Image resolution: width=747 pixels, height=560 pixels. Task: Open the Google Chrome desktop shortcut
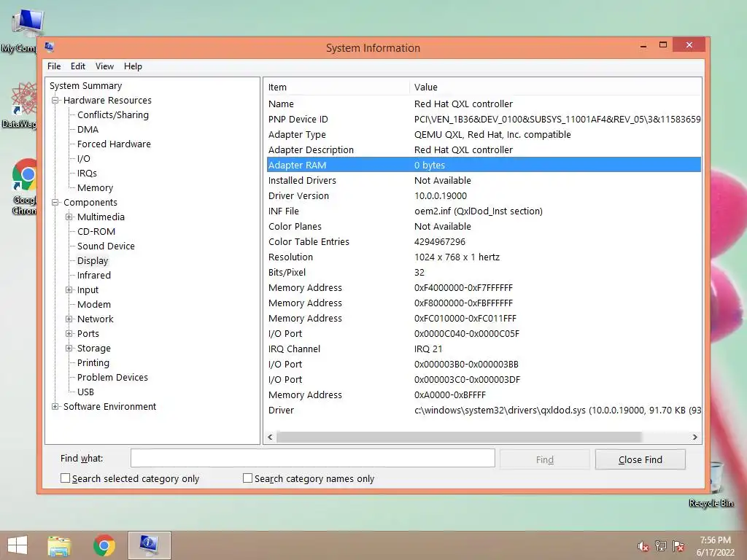click(24, 187)
